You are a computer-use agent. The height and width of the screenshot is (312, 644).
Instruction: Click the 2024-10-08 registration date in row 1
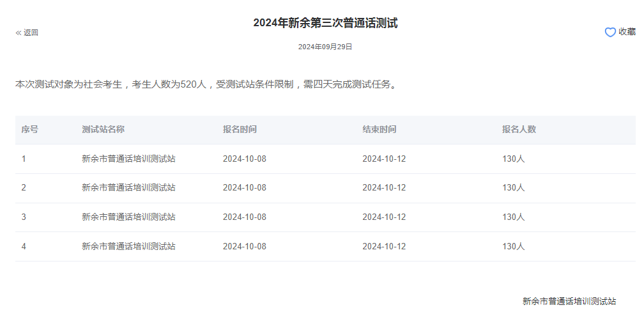coord(244,159)
